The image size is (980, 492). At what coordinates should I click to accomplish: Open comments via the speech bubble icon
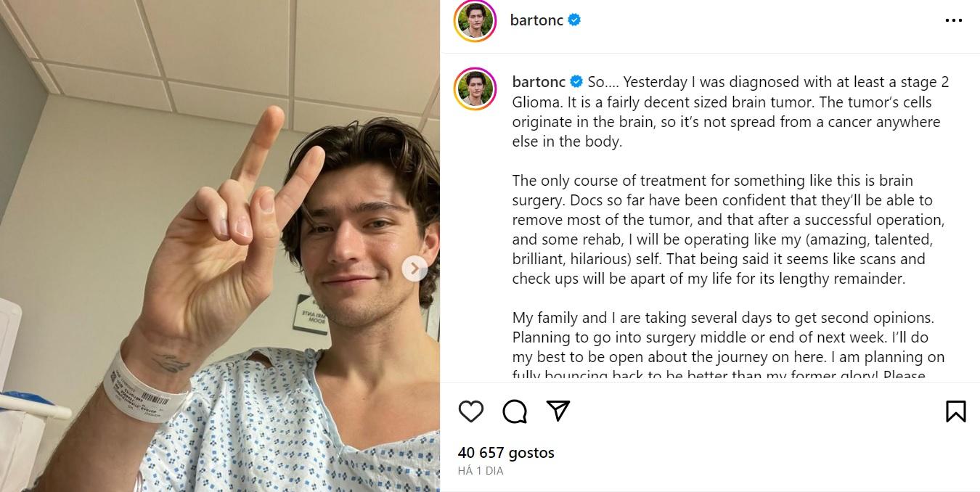click(515, 411)
